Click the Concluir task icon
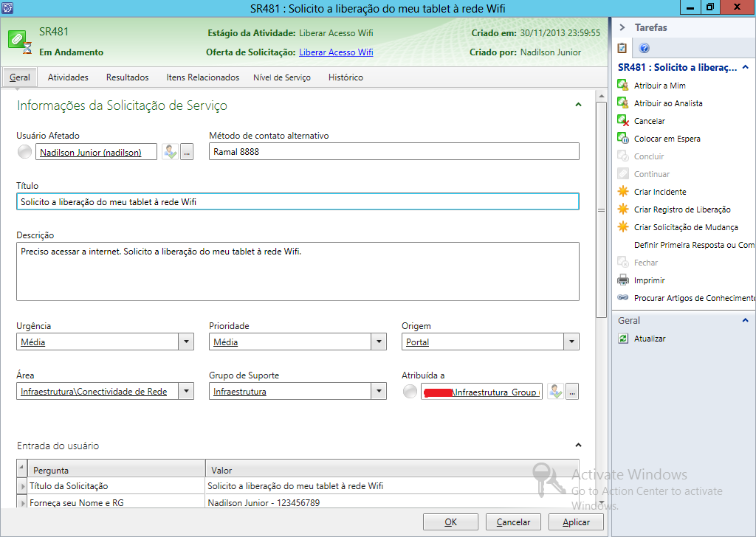 tap(623, 156)
